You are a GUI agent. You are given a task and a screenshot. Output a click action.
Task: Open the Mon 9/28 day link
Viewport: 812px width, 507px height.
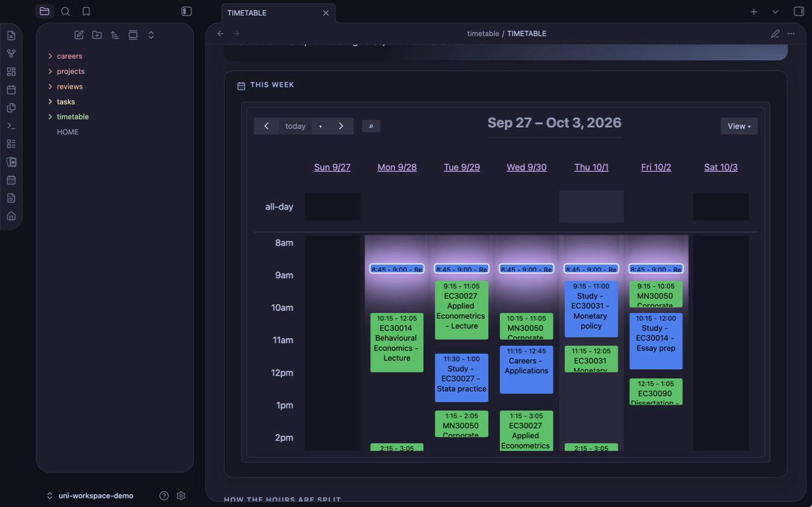point(397,167)
